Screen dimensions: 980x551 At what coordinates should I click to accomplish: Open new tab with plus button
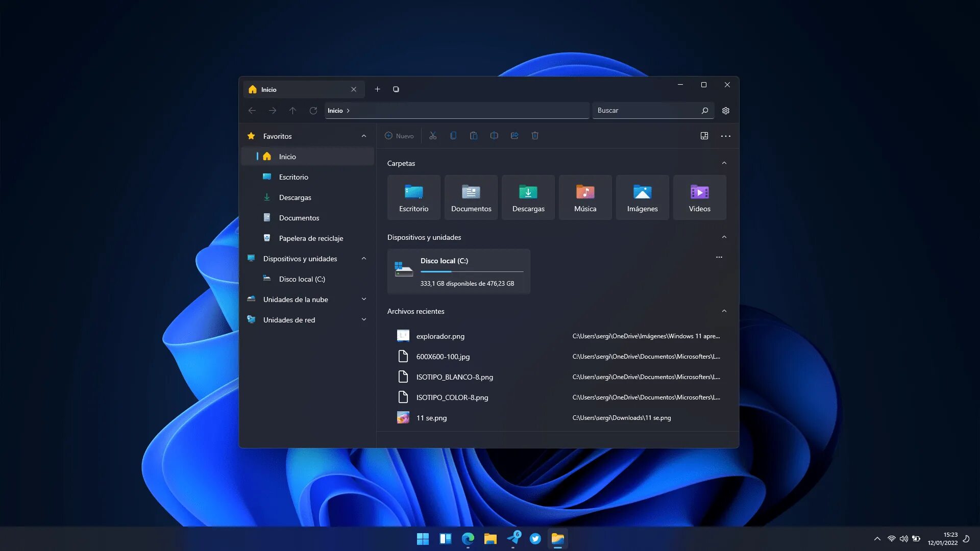tap(378, 89)
